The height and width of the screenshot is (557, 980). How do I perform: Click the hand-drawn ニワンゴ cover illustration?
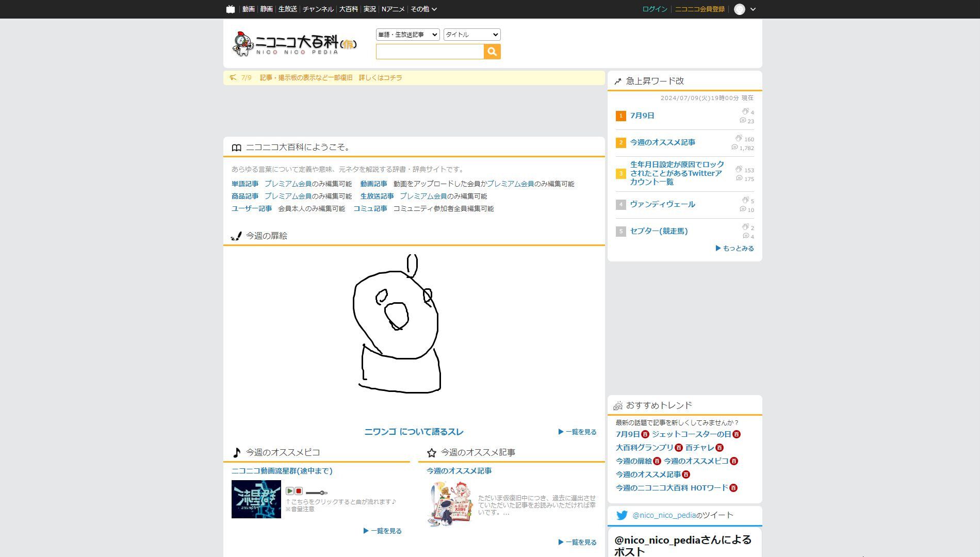[x=397, y=324]
